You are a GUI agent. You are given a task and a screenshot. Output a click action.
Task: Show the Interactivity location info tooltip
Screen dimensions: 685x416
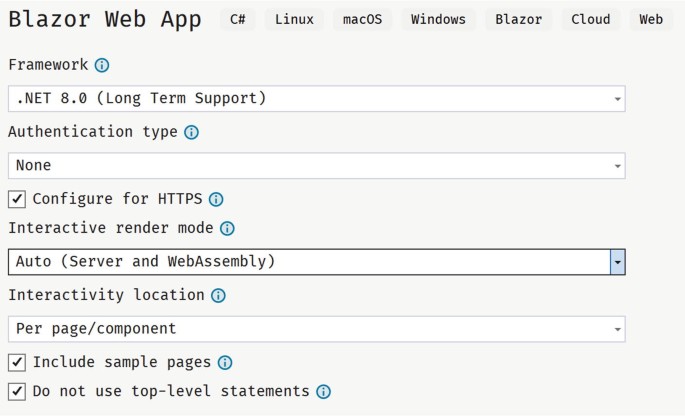coord(218,296)
